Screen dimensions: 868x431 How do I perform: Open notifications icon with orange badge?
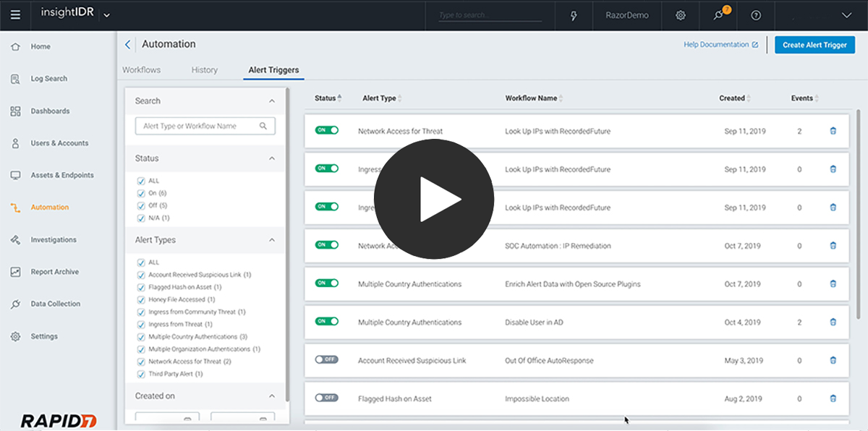(x=720, y=14)
